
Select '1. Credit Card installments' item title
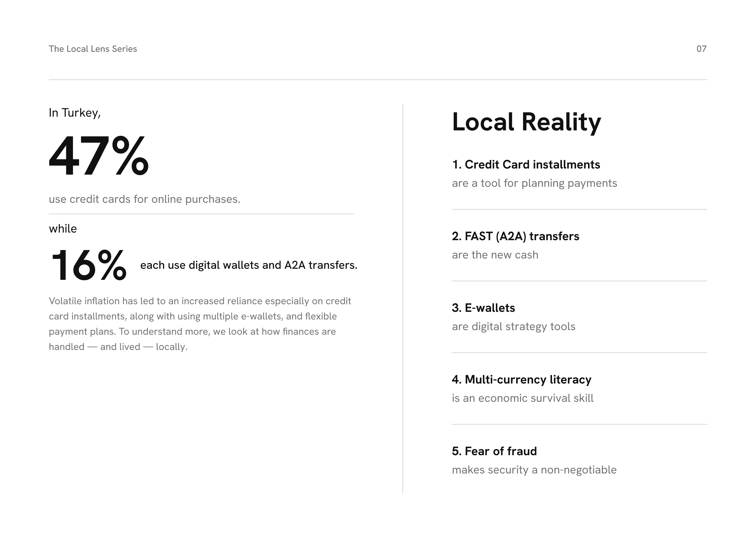coord(526,164)
